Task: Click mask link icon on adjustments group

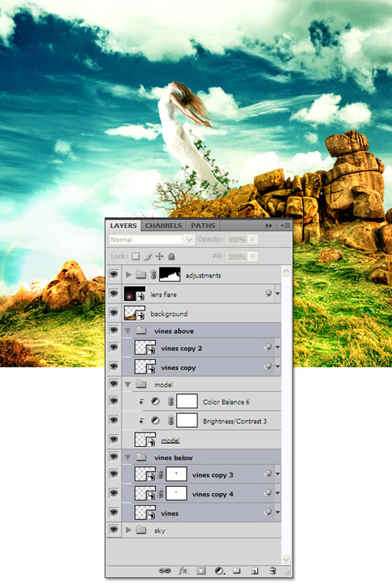Action: pos(154,275)
